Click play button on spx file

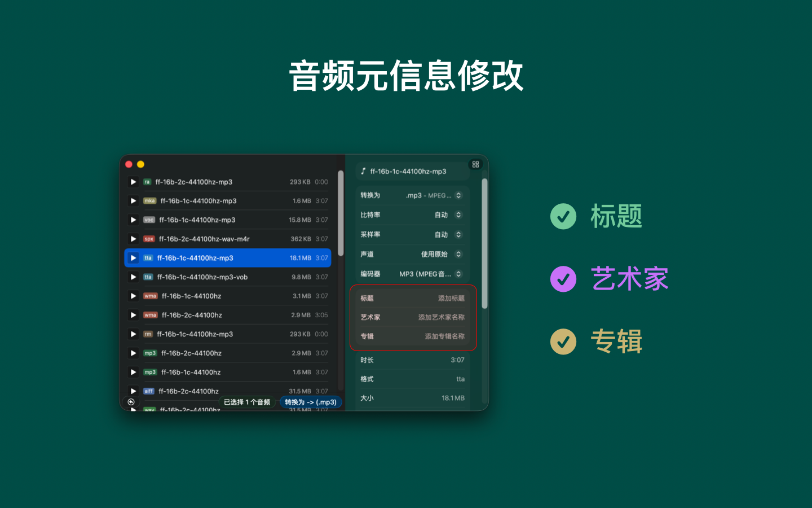click(133, 239)
